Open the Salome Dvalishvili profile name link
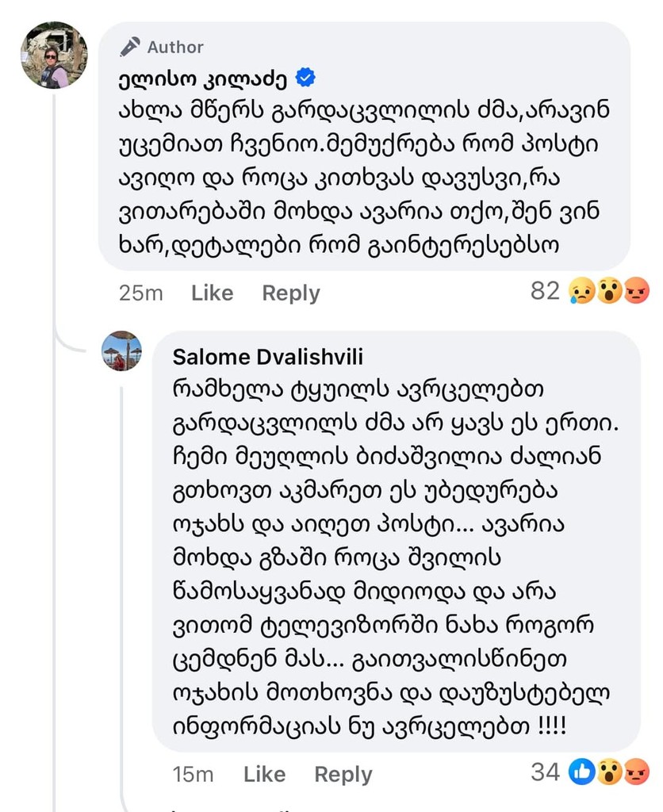 coord(268,358)
